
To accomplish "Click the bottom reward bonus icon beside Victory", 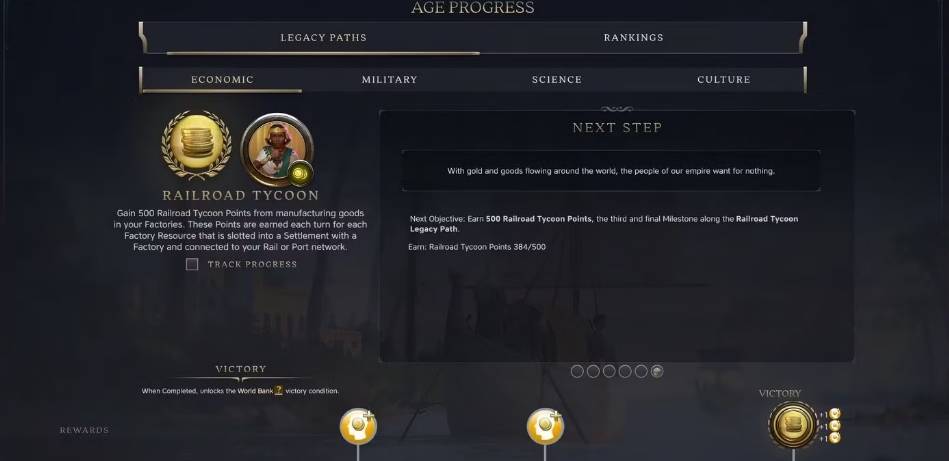I will tap(835, 437).
